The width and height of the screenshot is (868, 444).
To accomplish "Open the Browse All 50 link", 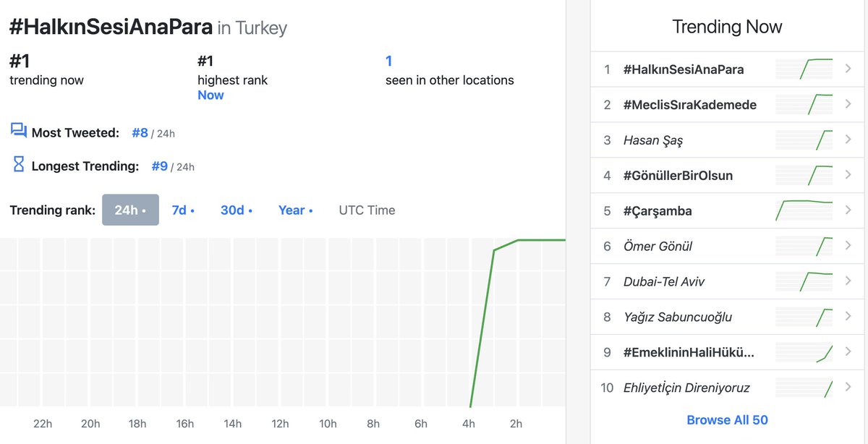I will pos(727,420).
